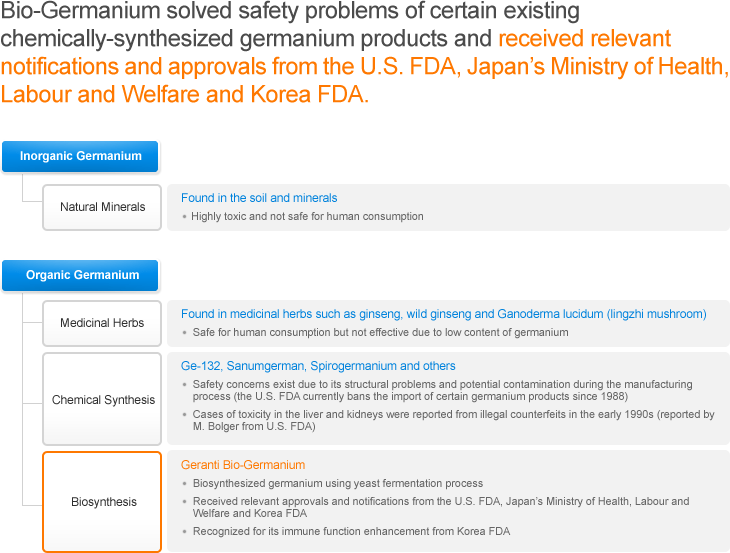This screenshot has width=730, height=553.
Task: Click the 'Bio-Germanium solved safety problems' title
Action: pos(290,13)
